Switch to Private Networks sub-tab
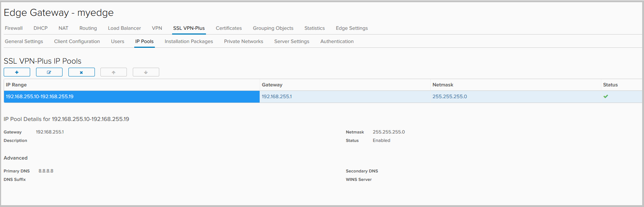 (243, 42)
